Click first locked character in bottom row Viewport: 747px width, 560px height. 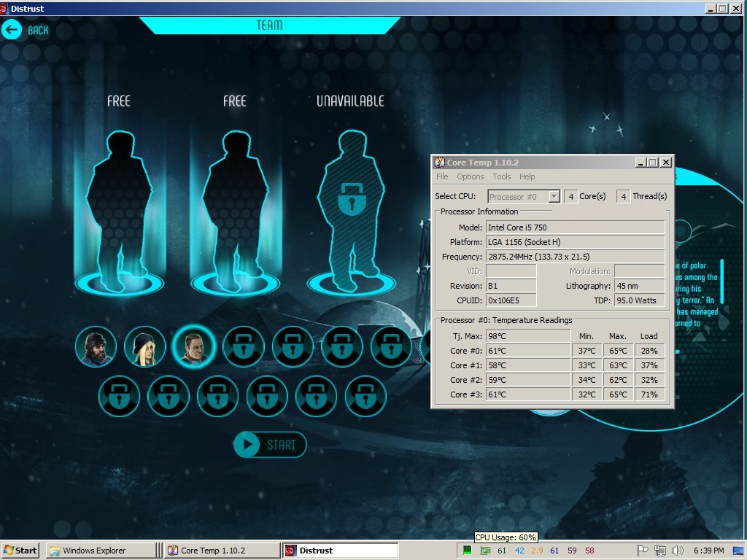[x=119, y=396]
